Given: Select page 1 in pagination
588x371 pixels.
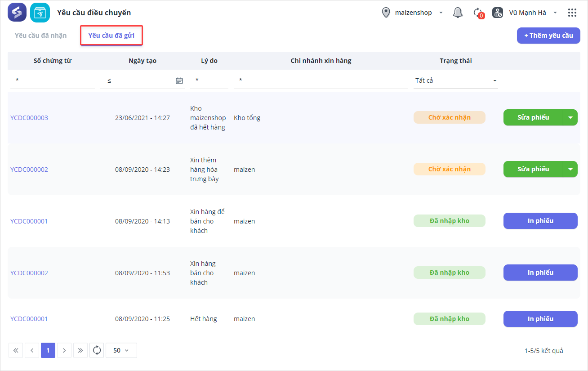Looking at the screenshot, I should [48, 350].
